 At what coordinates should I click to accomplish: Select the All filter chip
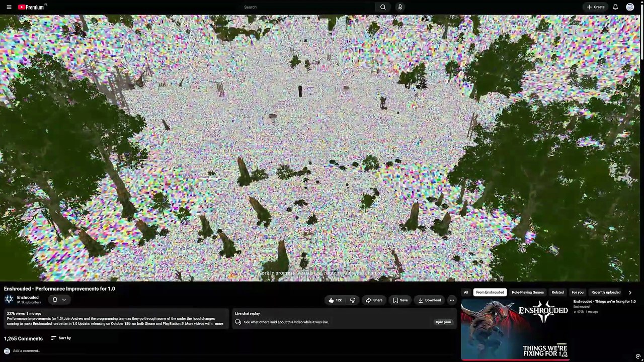(x=466, y=292)
